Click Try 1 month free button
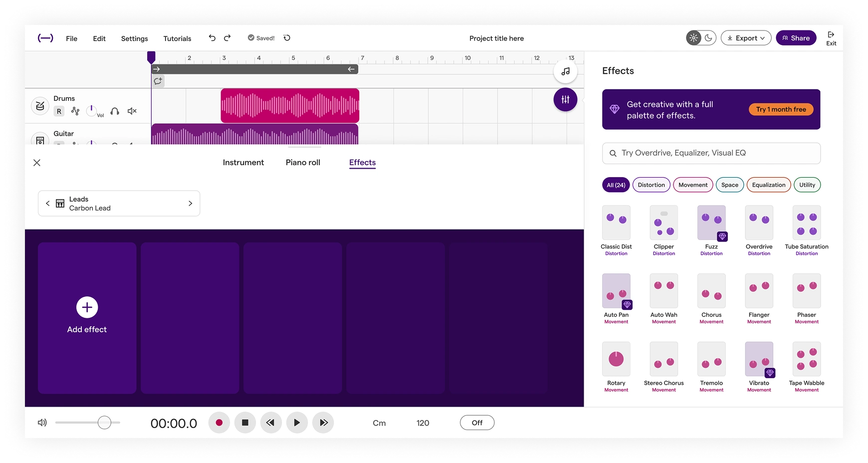The height and width of the screenshot is (463, 868). click(x=780, y=109)
